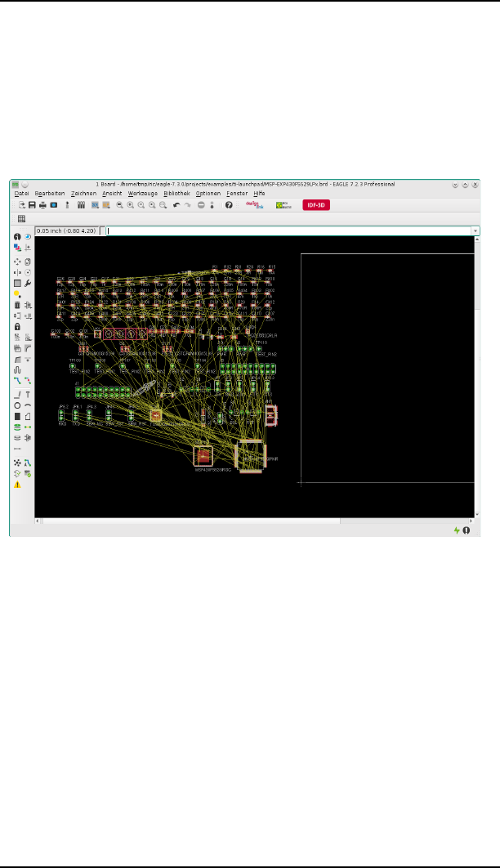Open the Grid settings icon

click(x=21, y=219)
